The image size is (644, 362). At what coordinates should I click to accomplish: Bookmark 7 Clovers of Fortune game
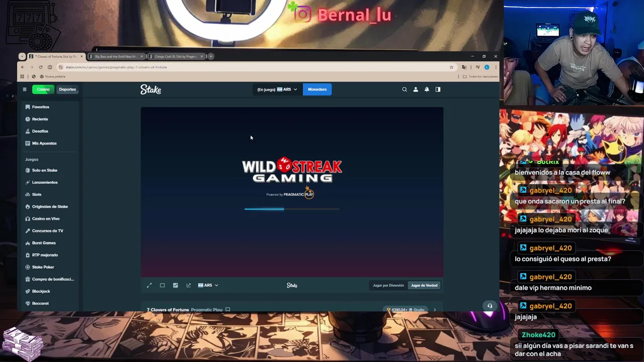click(x=228, y=310)
